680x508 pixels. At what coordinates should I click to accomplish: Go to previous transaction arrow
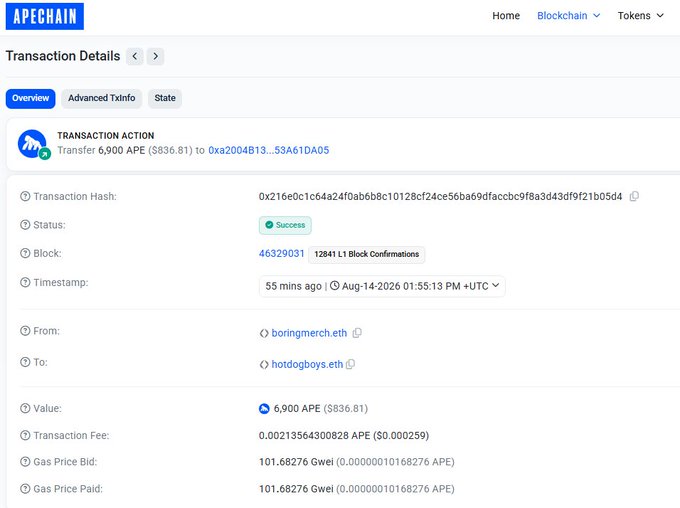pyautogui.click(x=135, y=56)
